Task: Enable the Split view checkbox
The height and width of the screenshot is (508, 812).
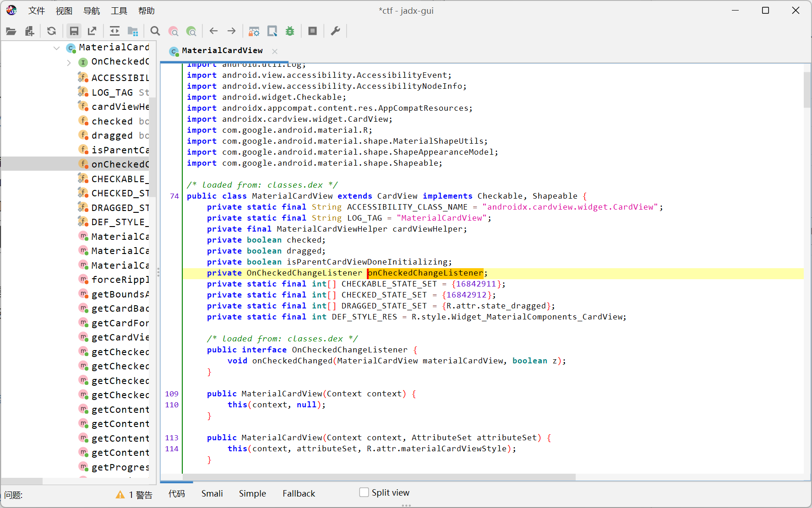Action: (x=364, y=492)
